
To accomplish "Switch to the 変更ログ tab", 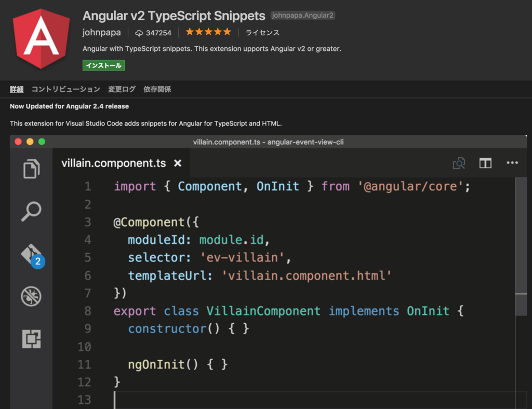I will pyautogui.click(x=122, y=89).
